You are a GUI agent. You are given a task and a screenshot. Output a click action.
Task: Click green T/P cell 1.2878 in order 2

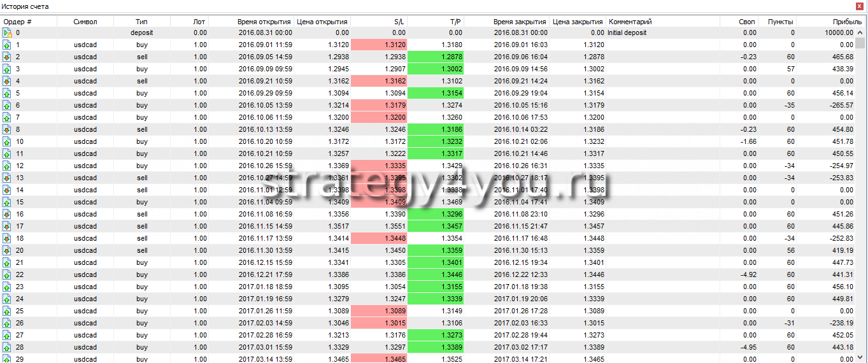(x=436, y=57)
